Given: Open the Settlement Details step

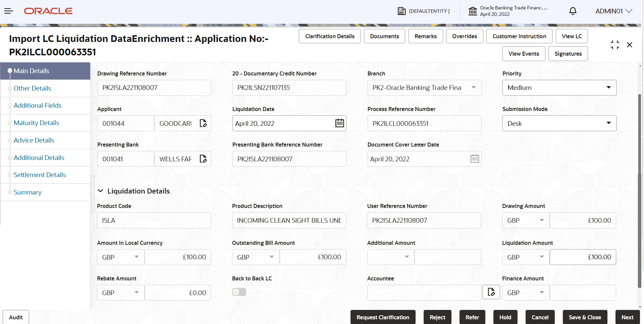Looking at the screenshot, I should (x=45, y=175).
